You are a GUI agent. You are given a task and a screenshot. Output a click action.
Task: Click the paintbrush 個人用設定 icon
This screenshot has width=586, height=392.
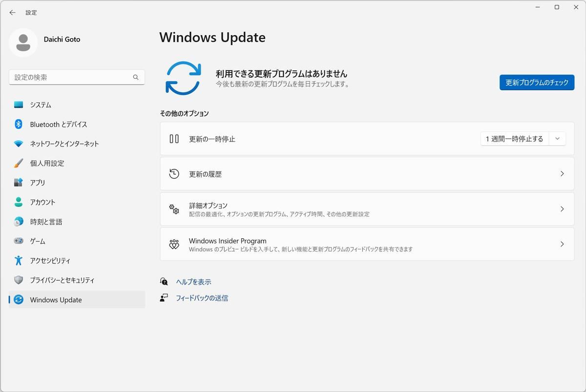tap(19, 163)
